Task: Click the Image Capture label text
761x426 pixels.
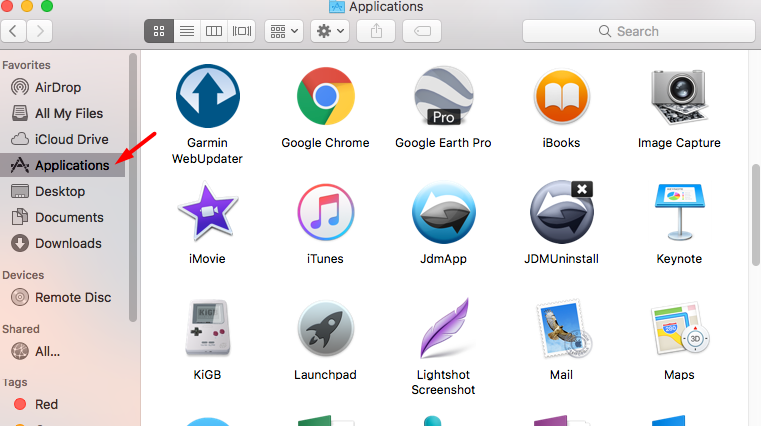Action: (x=679, y=143)
